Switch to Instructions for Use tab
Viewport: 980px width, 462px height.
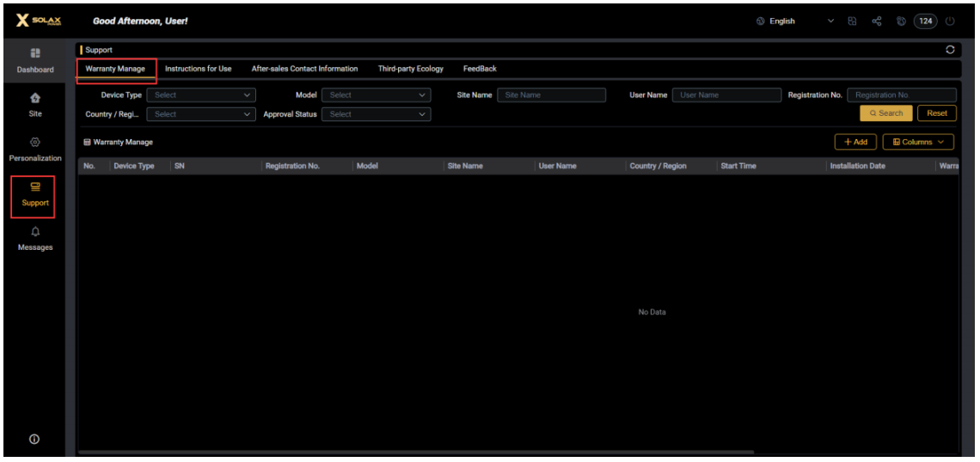(198, 69)
